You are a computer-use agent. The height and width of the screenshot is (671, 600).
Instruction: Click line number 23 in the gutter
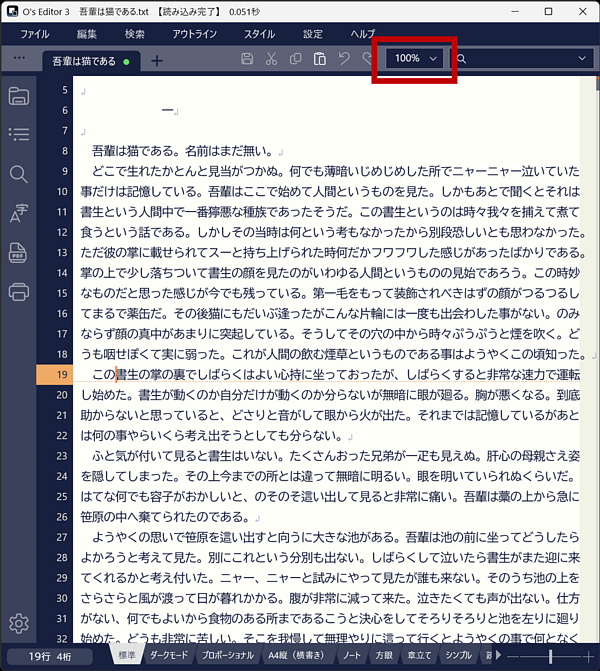[62, 456]
